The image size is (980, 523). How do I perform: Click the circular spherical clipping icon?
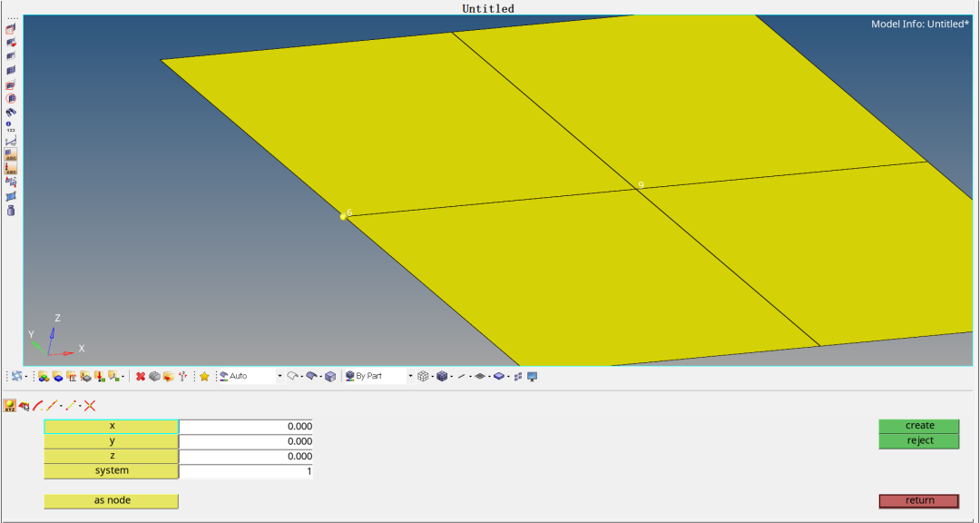point(11,98)
